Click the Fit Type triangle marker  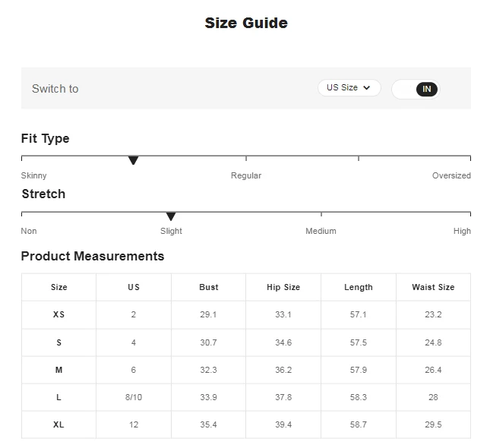point(133,160)
